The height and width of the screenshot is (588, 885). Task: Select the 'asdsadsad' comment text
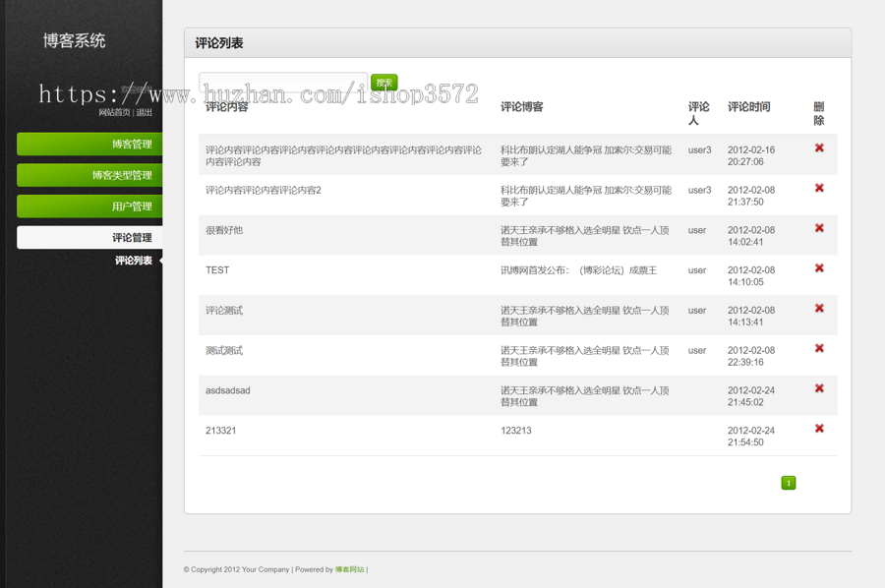[x=227, y=390]
